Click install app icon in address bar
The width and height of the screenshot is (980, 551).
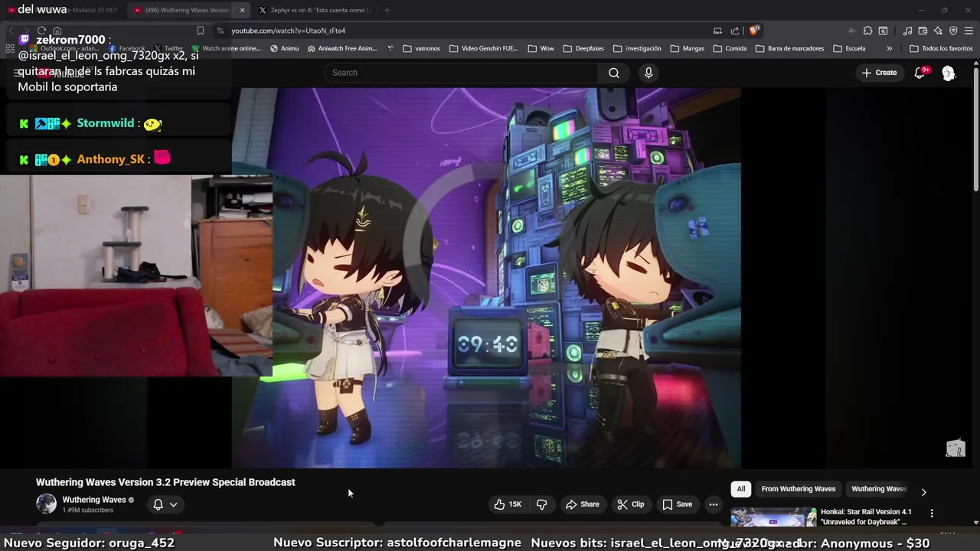pyautogui.click(x=717, y=31)
